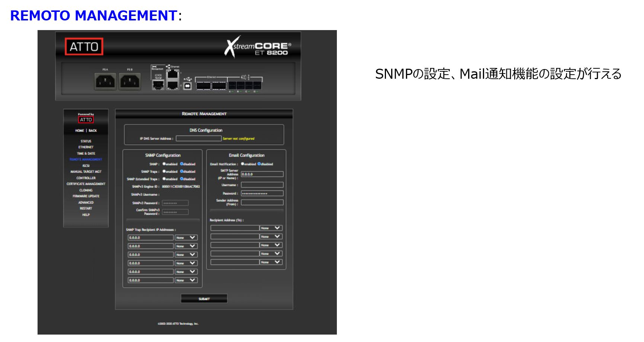Select disabled for SNMP Traps
Screen dimensions: 644x342
point(182,171)
